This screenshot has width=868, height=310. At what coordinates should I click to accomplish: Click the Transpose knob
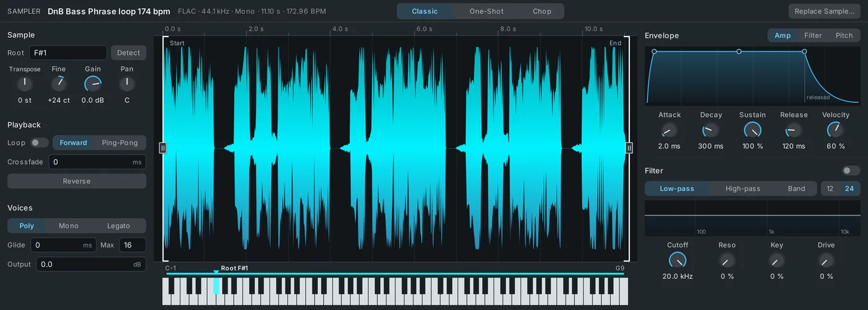pyautogui.click(x=25, y=83)
